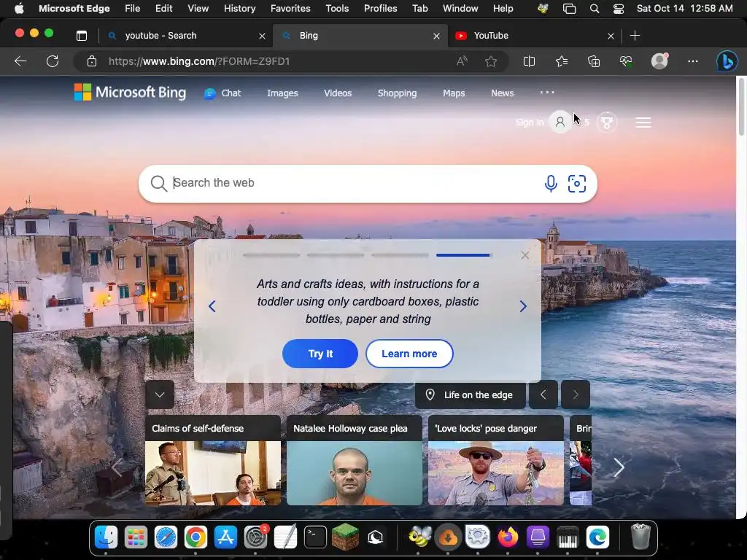747x560 pixels.
Task: Open the Favorites menu in the menu bar
Action: (290, 8)
